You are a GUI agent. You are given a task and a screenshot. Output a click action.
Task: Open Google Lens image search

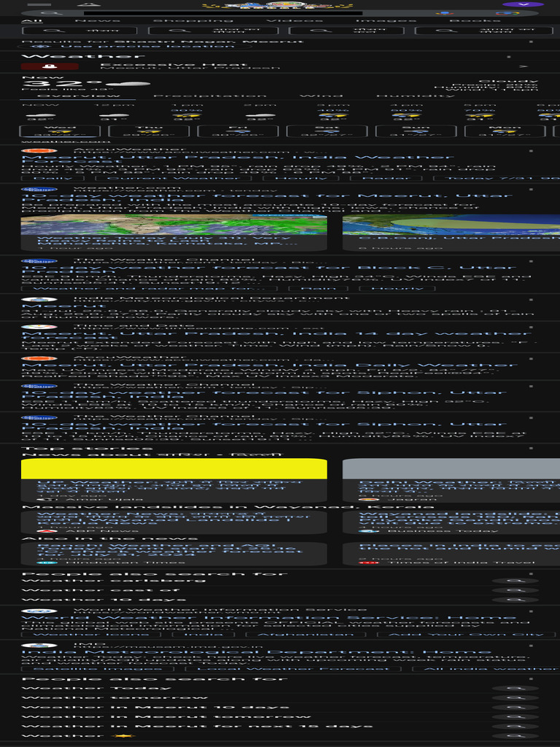coord(507,13)
